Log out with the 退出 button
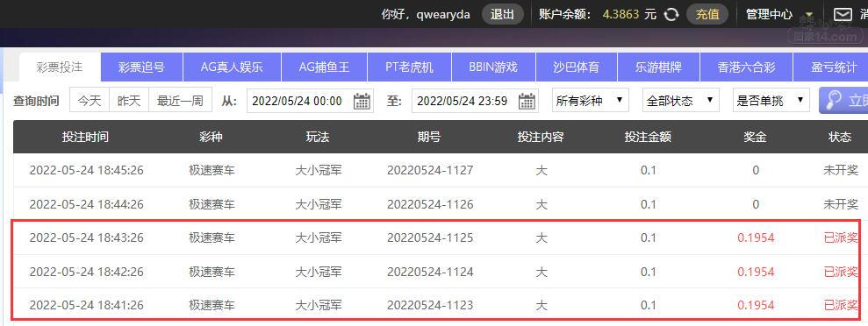The height and width of the screenshot is (326, 868). coord(502,14)
